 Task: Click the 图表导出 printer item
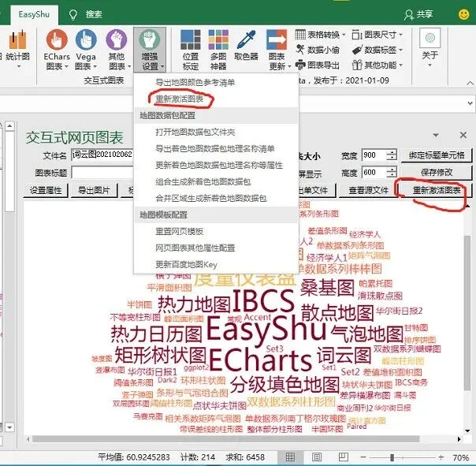pos(318,65)
